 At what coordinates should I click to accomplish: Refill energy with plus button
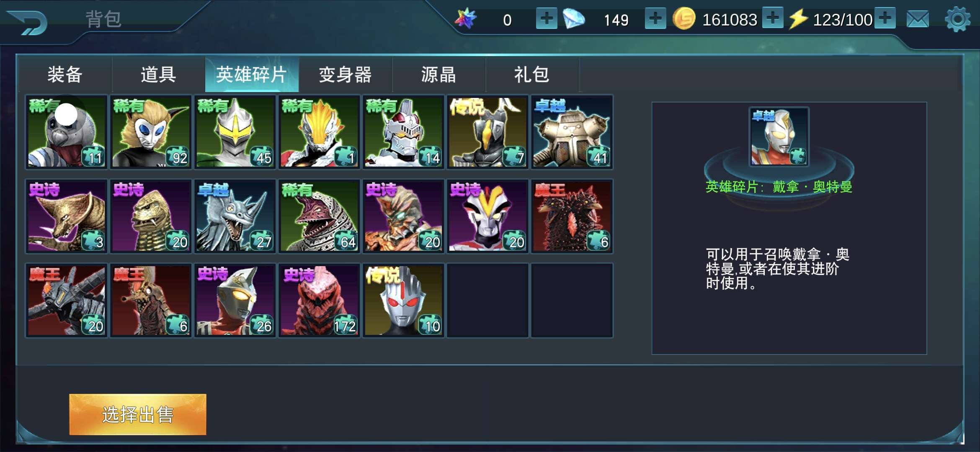coord(885,18)
